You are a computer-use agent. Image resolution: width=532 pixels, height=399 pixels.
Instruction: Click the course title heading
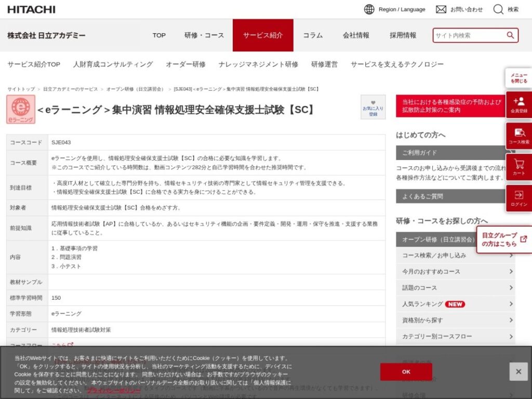[x=177, y=110]
